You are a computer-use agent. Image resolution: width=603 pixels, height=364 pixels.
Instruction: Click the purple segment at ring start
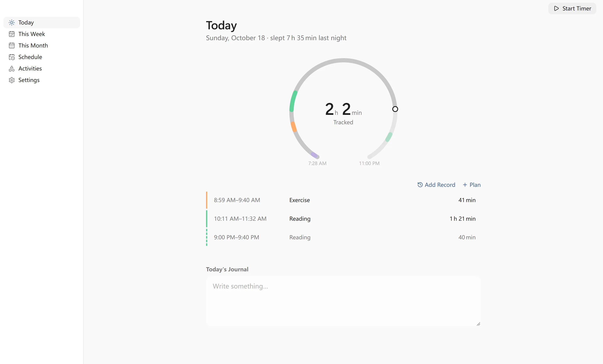(x=314, y=155)
